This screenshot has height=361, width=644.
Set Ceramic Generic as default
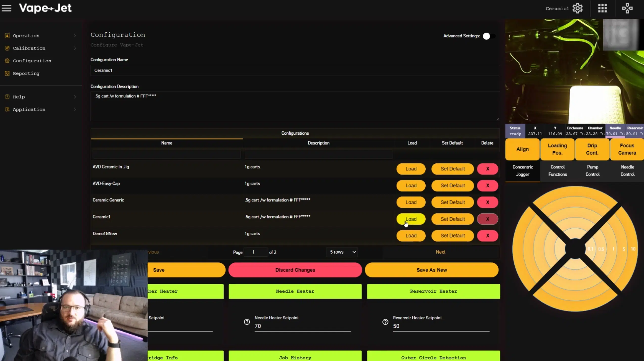click(452, 202)
